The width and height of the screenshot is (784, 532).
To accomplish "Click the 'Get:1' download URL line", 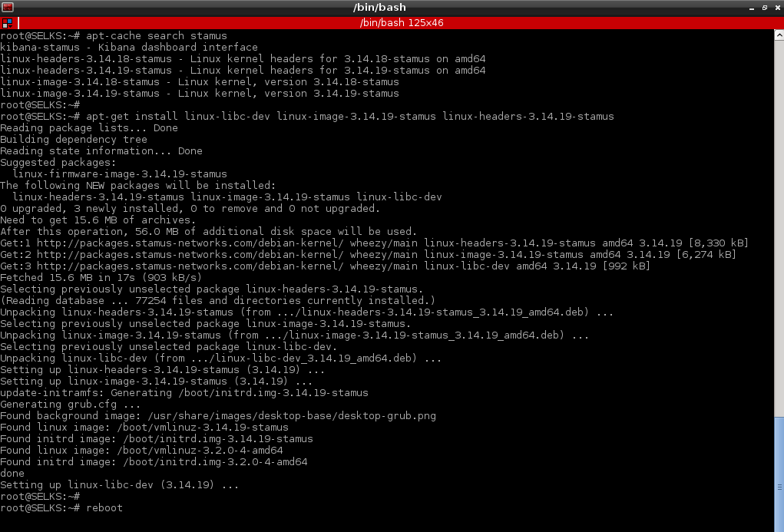I will click(375, 243).
